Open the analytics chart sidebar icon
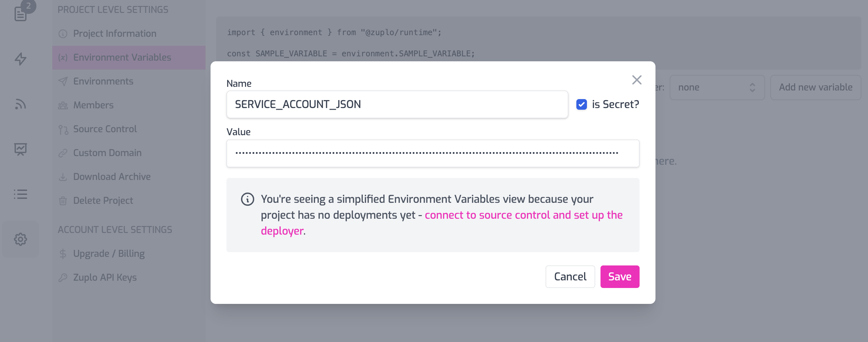 tap(21, 149)
